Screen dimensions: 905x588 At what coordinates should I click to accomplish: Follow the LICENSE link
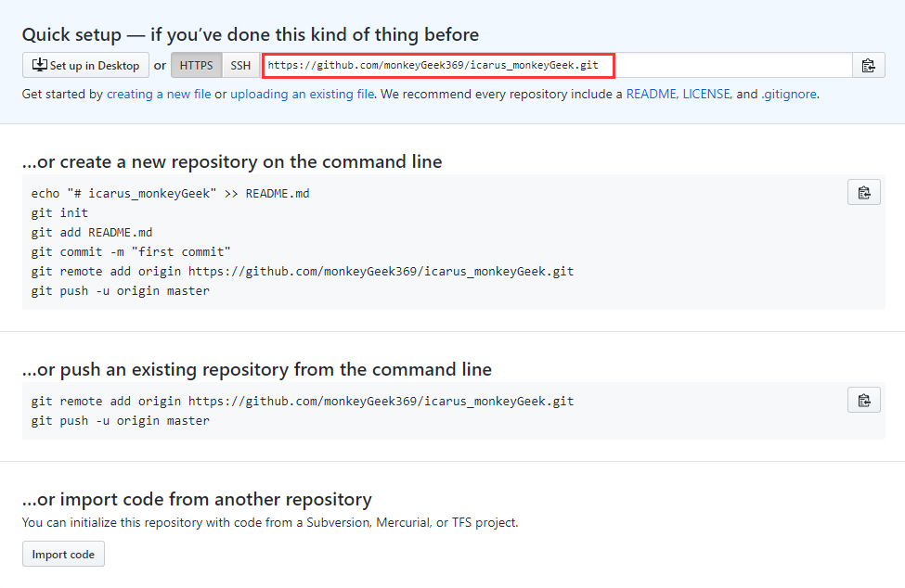click(x=706, y=94)
